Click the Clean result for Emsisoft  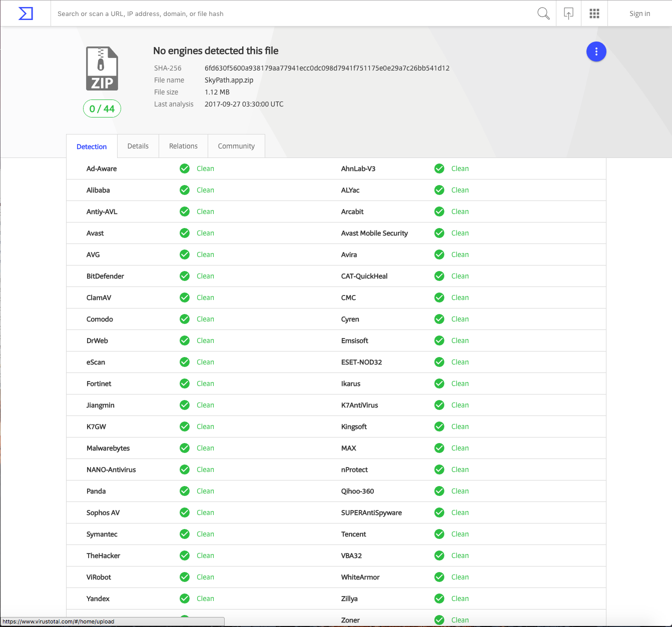pos(460,340)
